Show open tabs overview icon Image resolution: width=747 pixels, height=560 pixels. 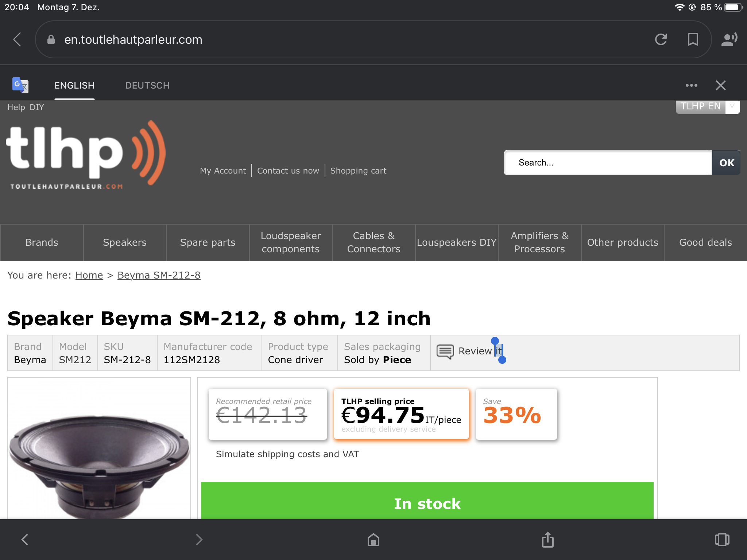tap(722, 540)
